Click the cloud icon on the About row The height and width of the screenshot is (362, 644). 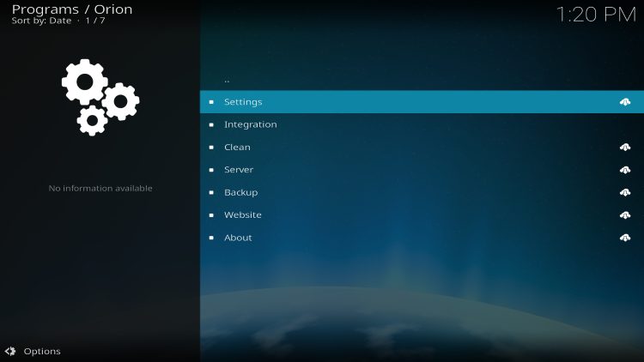pos(625,238)
